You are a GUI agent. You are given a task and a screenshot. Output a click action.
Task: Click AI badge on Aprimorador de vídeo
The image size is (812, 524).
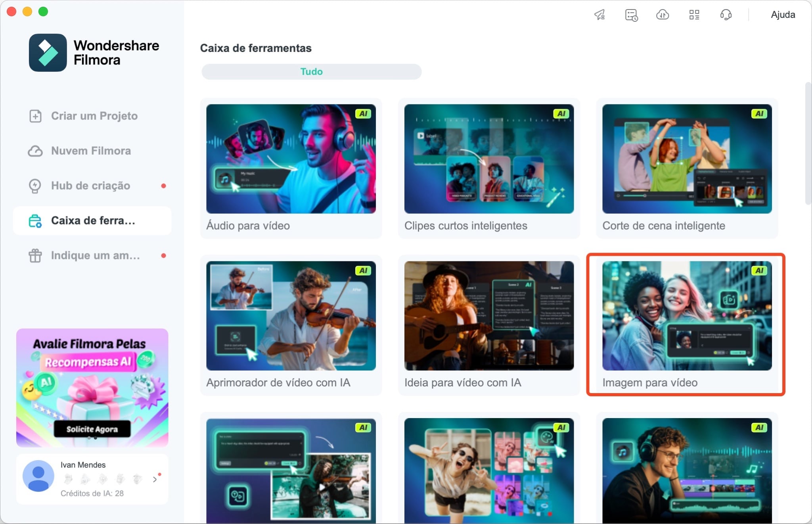363,271
